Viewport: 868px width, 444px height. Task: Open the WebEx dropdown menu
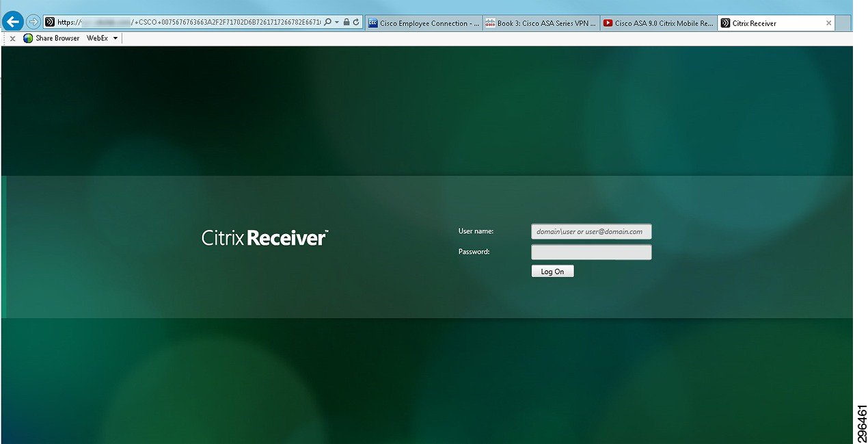[x=113, y=38]
